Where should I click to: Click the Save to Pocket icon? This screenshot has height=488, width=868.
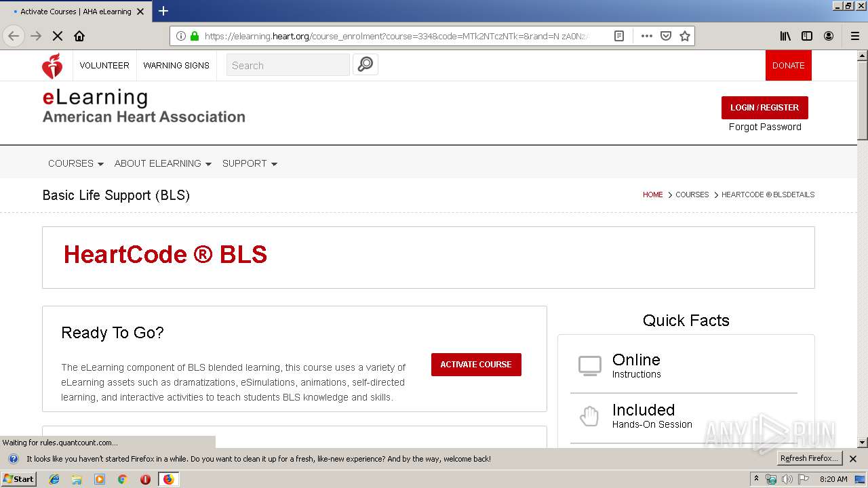(x=666, y=36)
